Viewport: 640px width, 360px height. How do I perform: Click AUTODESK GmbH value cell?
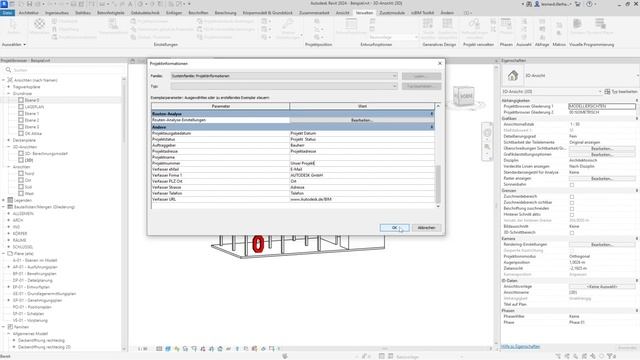pos(362,175)
